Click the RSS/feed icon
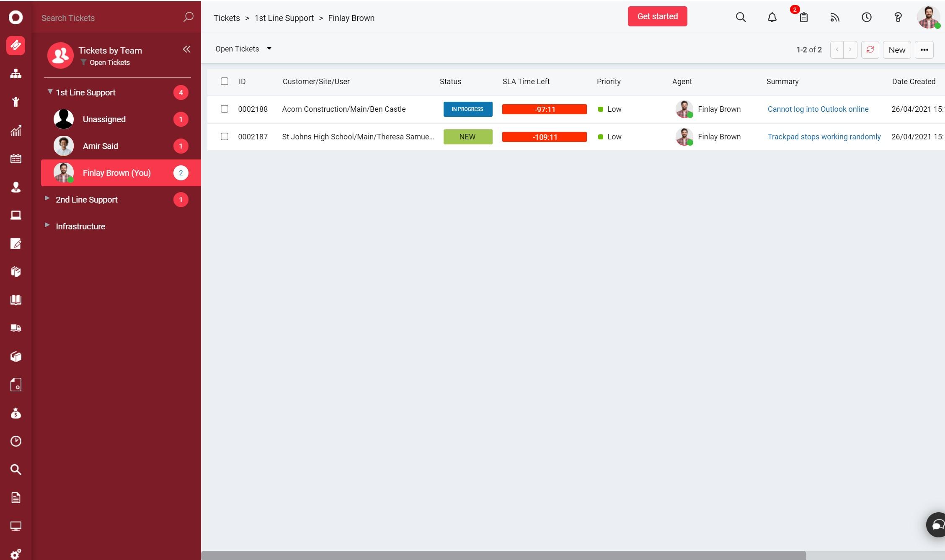945x560 pixels. (835, 17)
